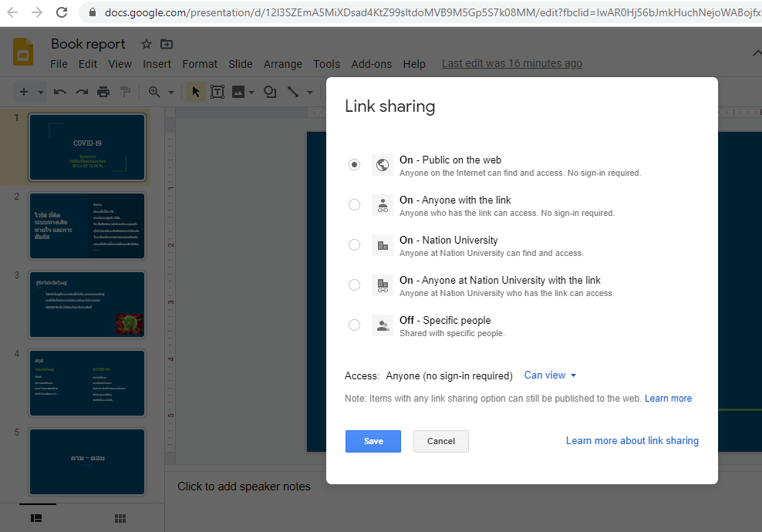Click the print icon

click(x=103, y=92)
